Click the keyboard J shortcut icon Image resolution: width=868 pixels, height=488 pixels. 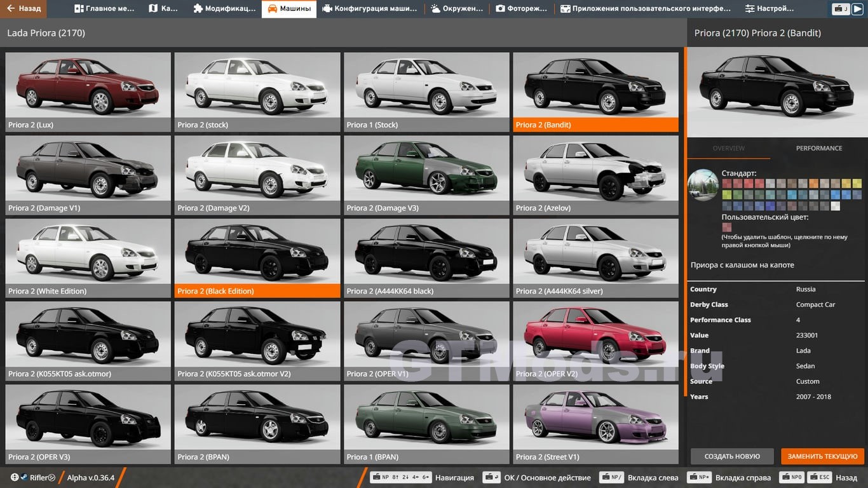pyautogui.click(x=841, y=9)
